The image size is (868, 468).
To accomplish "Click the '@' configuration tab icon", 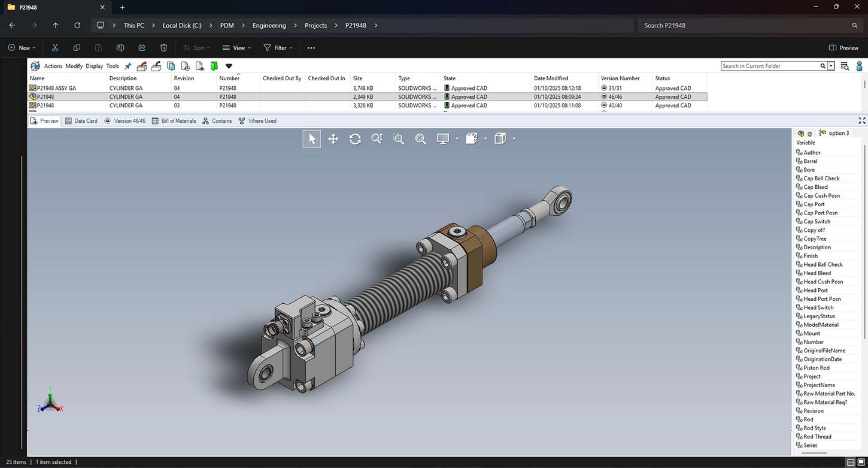I will [x=810, y=134].
